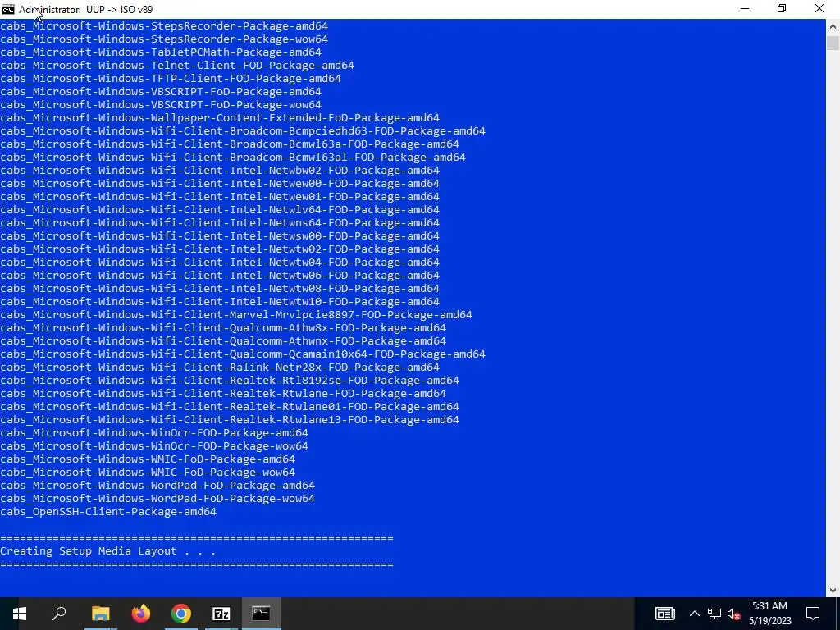
Task: Click line TFTP-Client-FOD-Package-amd64
Action: coord(171,78)
